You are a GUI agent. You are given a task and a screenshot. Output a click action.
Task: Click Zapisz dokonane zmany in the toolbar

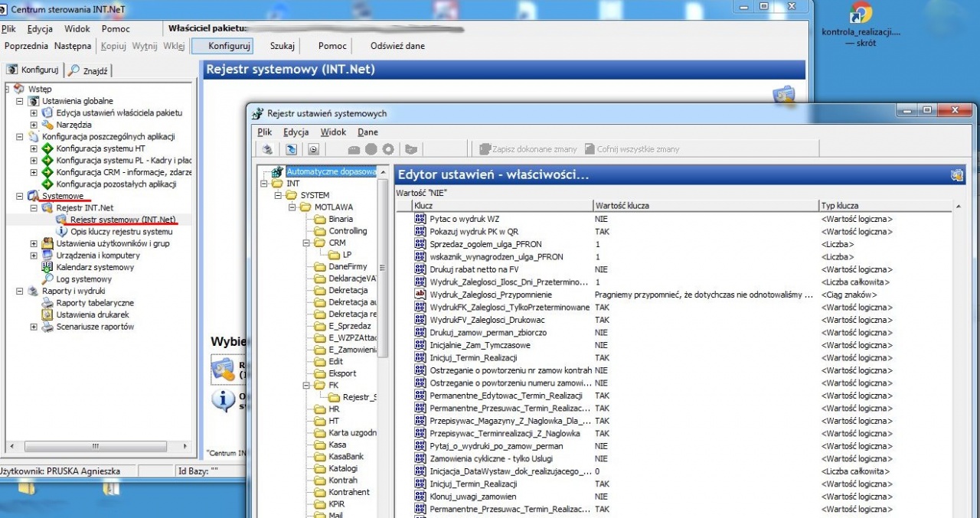click(x=528, y=149)
